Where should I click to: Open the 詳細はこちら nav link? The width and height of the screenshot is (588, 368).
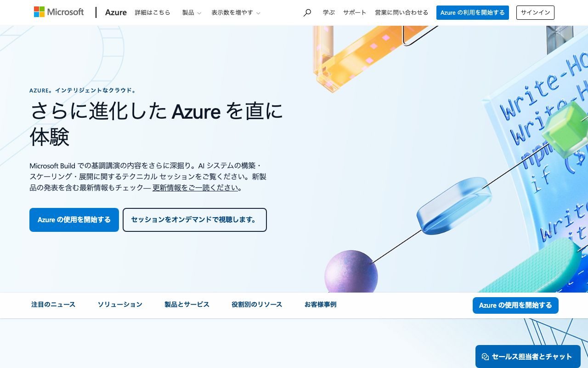point(153,12)
